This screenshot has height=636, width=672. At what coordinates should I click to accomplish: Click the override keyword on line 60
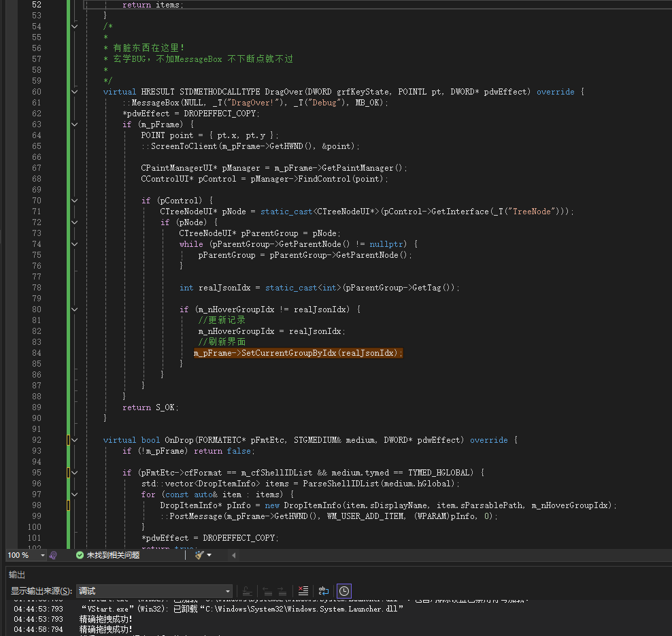click(x=556, y=92)
